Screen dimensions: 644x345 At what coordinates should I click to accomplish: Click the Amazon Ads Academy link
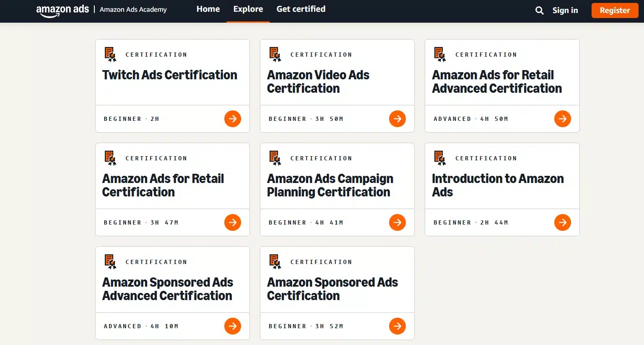click(x=133, y=10)
